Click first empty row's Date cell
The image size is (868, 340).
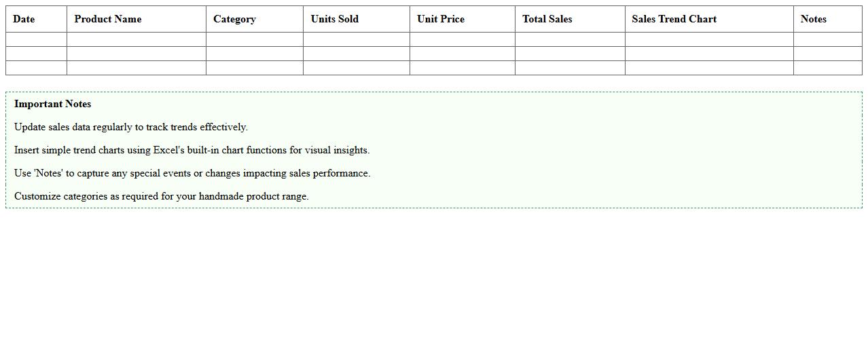click(x=36, y=39)
